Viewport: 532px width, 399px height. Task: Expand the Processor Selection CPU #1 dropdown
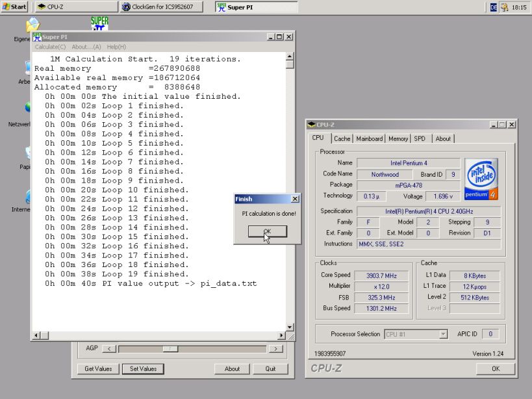tap(443, 334)
